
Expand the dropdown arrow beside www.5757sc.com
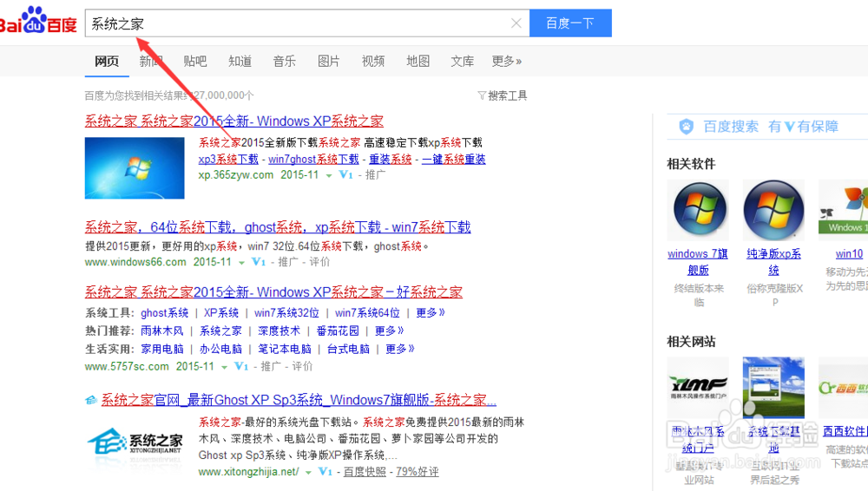pyautogui.click(x=224, y=368)
